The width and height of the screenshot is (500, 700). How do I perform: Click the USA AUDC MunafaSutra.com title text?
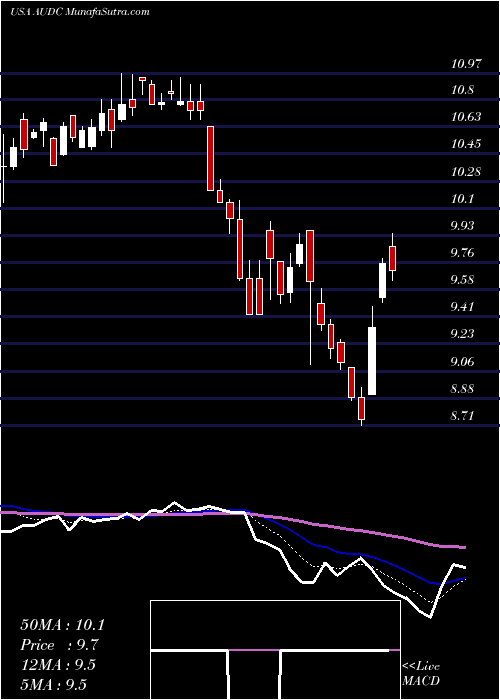click(79, 12)
